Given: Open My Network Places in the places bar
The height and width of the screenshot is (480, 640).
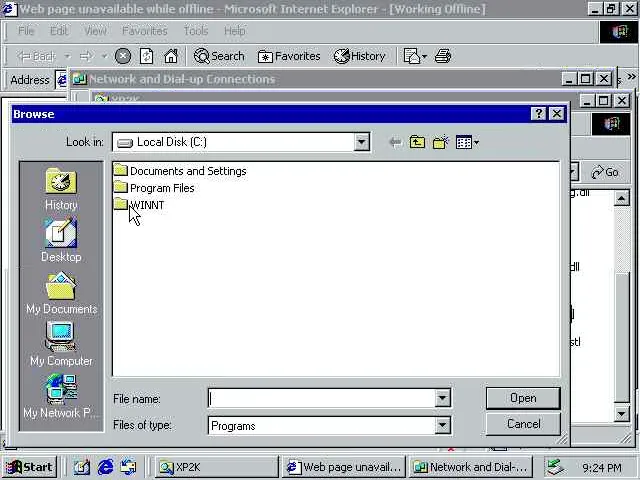Looking at the screenshot, I should coord(61,396).
